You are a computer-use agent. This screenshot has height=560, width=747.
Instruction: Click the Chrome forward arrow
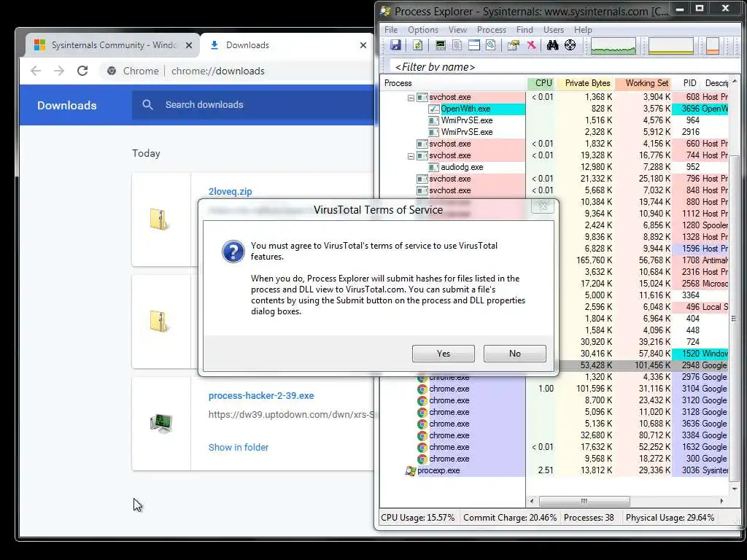tap(59, 71)
